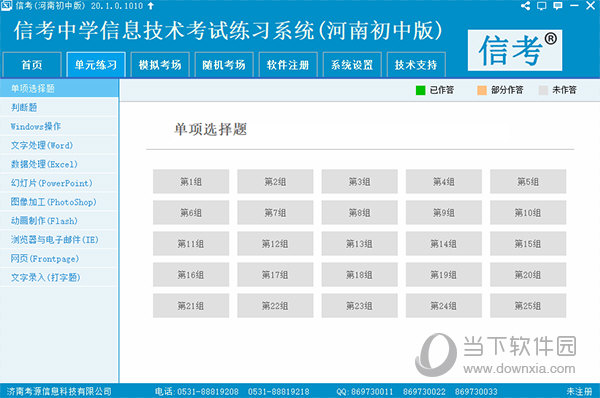This screenshot has height=398, width=600.
Task: Select the 第9组 button
Action: (443, 212)
